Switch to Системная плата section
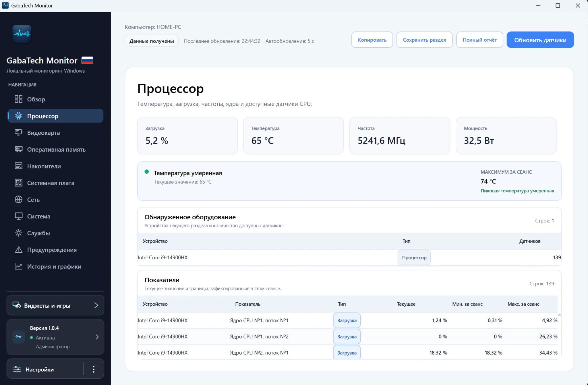This screenshot has height=385, width=588. (x=55, y=183)
